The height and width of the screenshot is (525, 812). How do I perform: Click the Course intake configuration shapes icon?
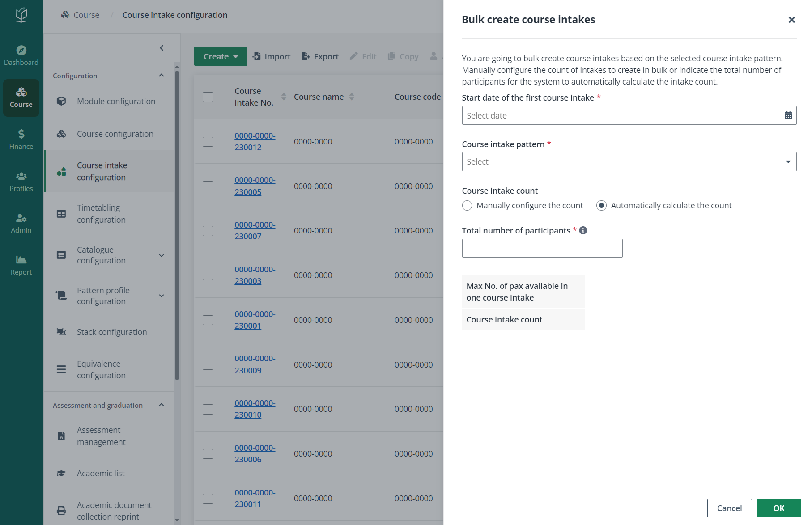pyautogui.click(x=61, y=171)
